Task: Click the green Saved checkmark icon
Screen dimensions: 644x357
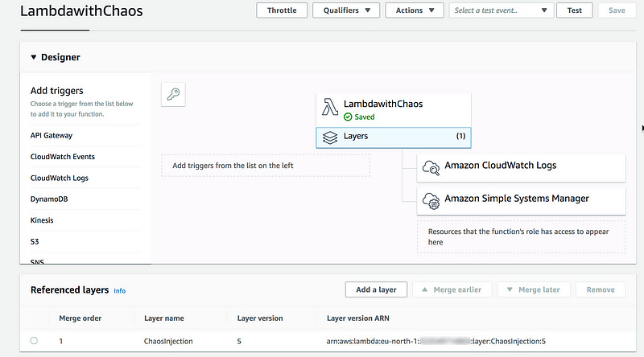Action: pyautogui.click(x=348, y=117)
